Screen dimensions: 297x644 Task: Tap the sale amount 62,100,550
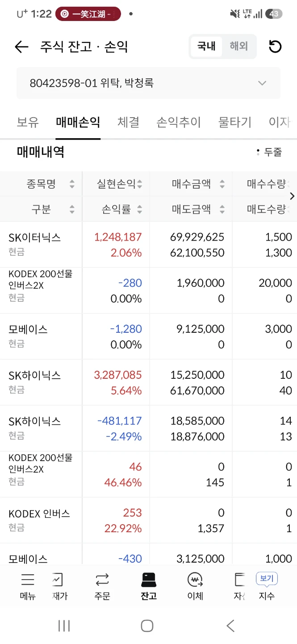click(x=197, y=253)
